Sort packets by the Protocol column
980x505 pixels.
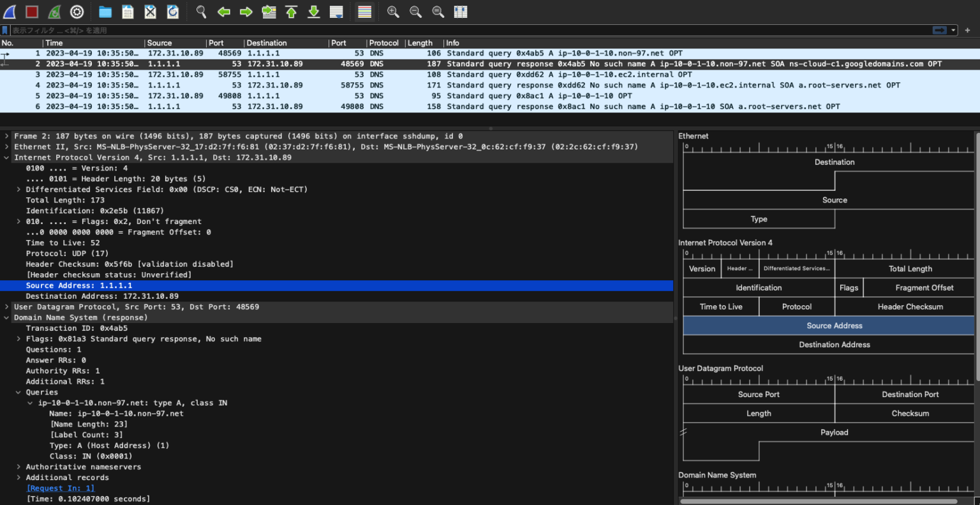pyautogui.click(x=383, y=43)
